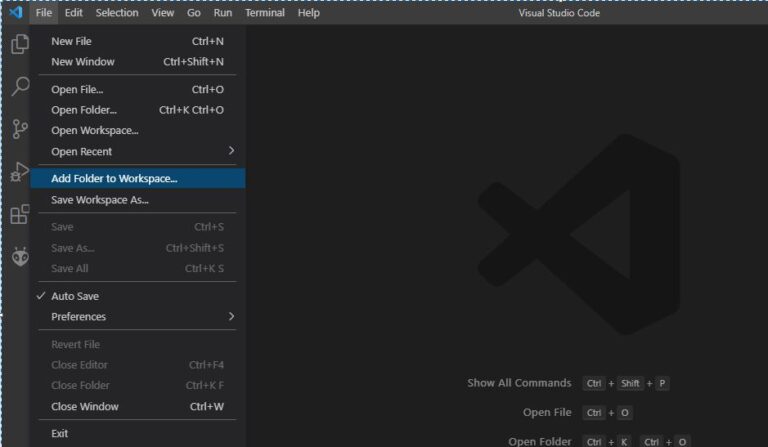Open the Go menu

coord(193,13)
